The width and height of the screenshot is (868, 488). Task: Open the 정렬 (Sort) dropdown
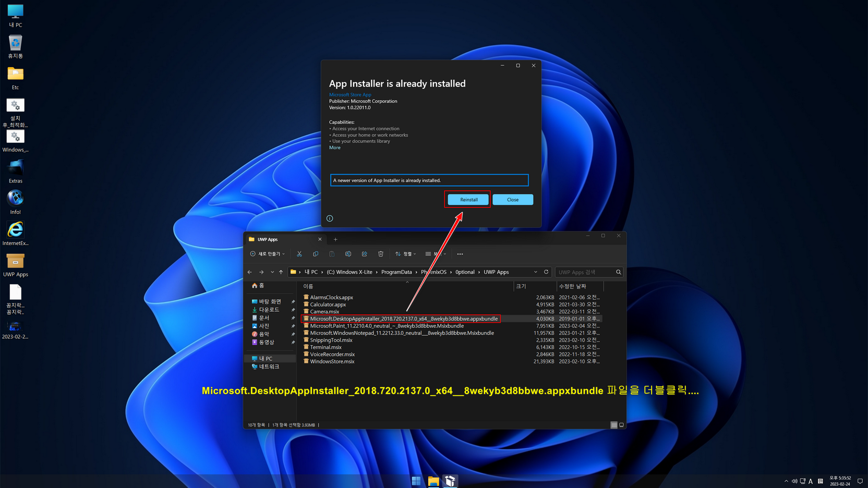point(406,254)
